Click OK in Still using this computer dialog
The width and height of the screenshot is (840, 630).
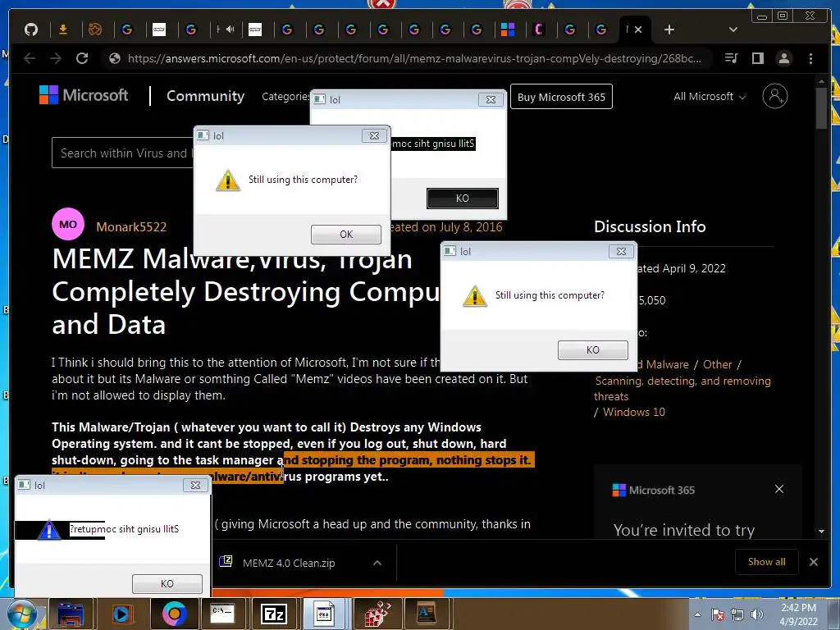pyautogui.click(x=346, y=234)
